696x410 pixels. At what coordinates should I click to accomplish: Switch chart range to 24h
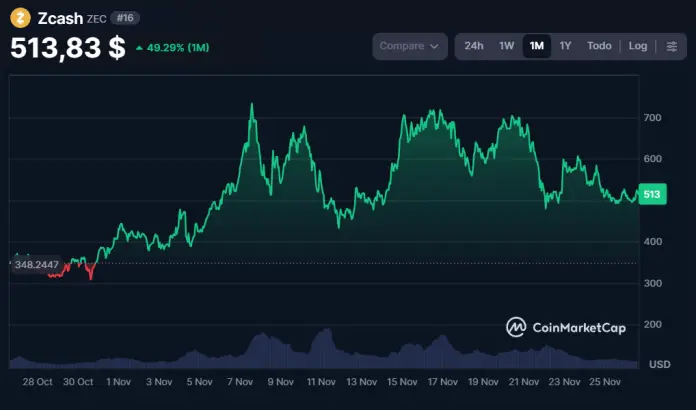click(474, 46)
